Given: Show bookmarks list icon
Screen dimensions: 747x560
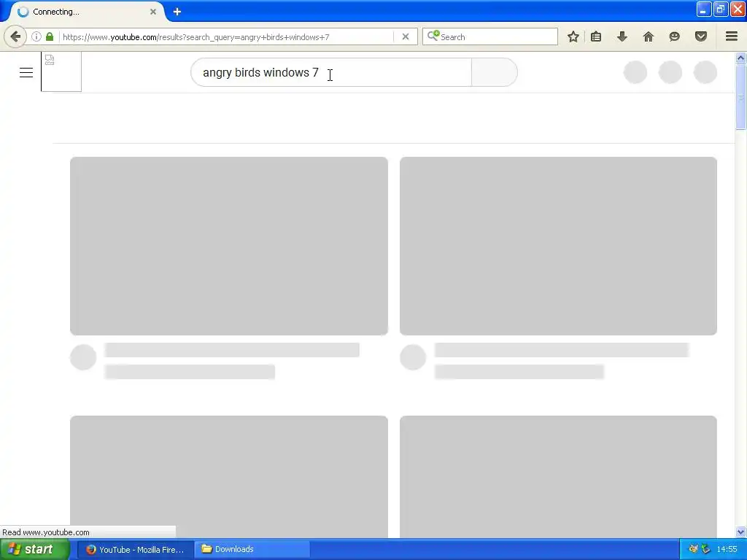Looking at the screenshot, I should (x=596, y=36).
